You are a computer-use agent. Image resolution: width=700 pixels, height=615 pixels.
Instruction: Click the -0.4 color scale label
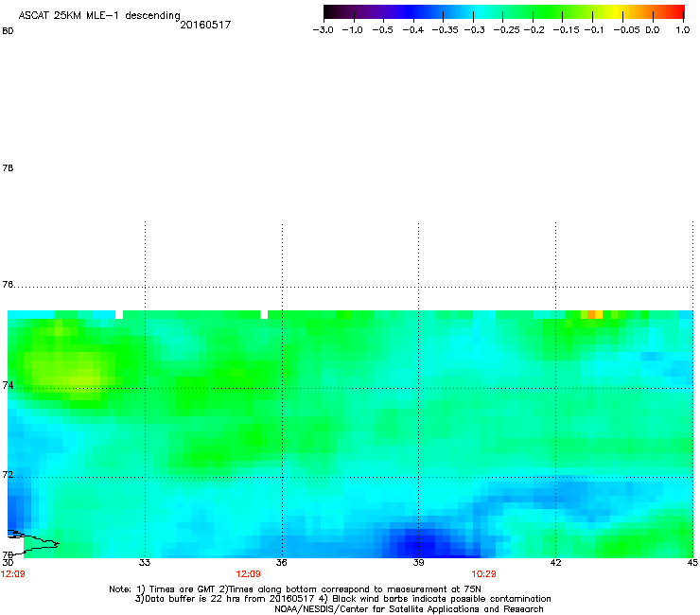tap(413, 30)
